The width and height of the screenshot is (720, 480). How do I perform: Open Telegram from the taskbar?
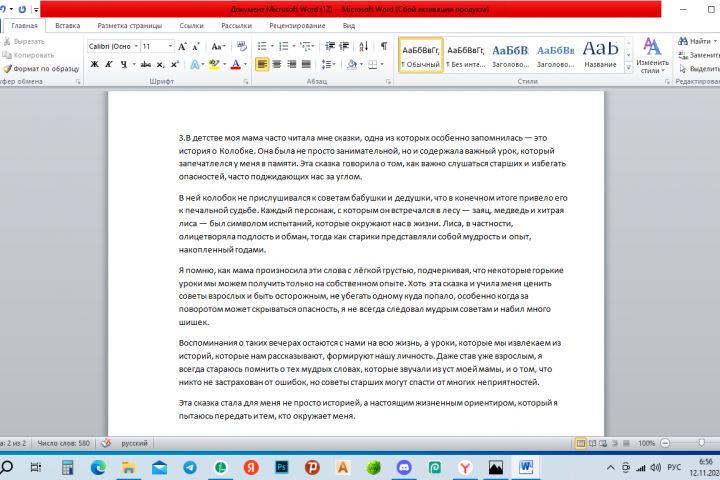pos(190,468)
